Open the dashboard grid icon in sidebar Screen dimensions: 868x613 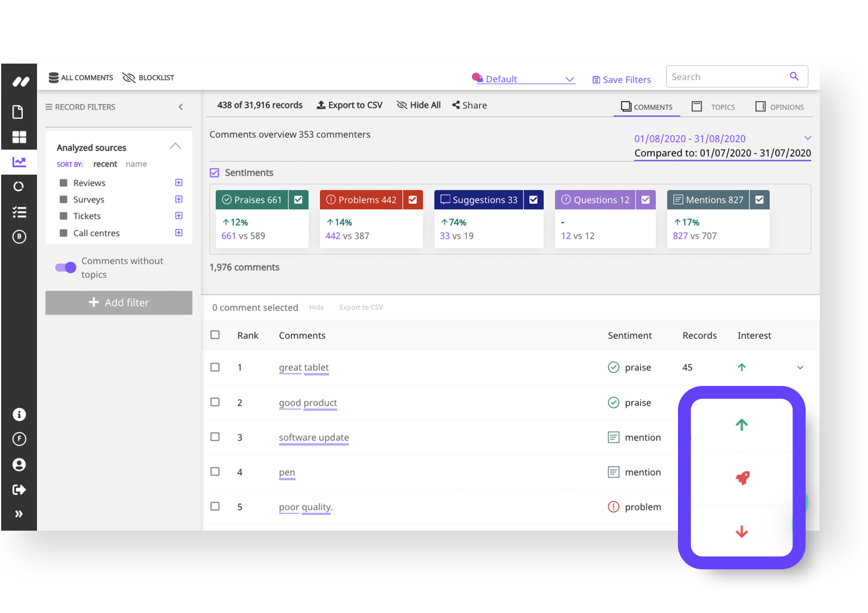click(x=19, y=137)
